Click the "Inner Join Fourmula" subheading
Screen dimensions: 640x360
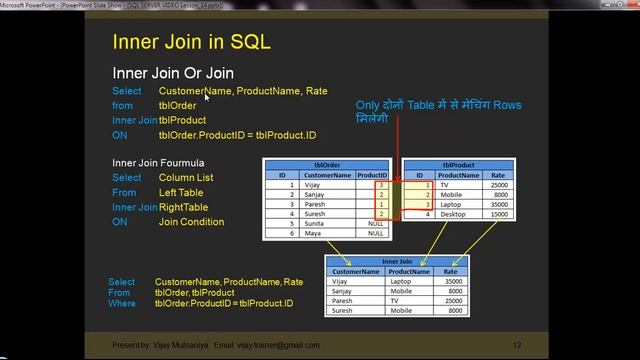click(158, 163)
